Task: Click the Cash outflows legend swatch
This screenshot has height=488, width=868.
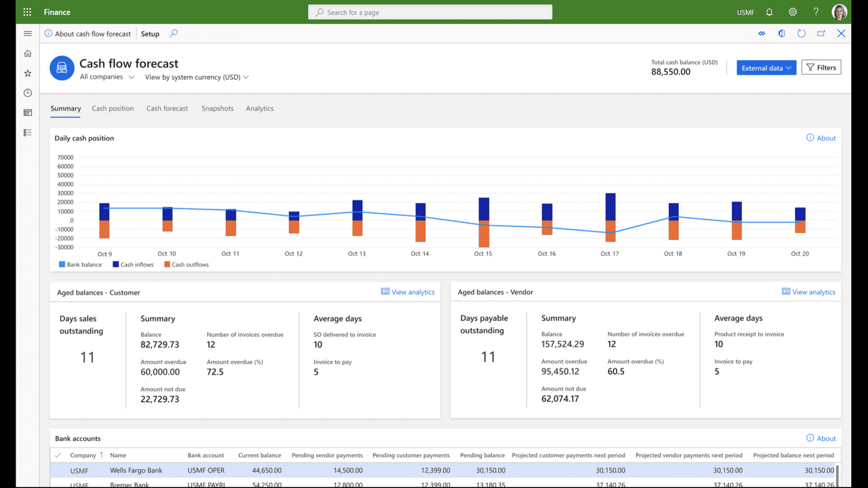Action: pos(167,264)
